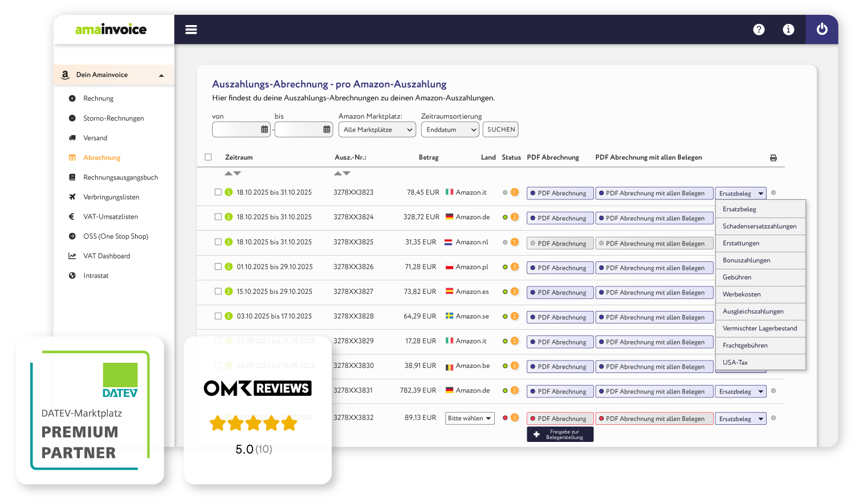Toggle grey radio dot at end of row 3278XX3823
Viewport: 855px width, 504px height.
click(x=773, y=192)
